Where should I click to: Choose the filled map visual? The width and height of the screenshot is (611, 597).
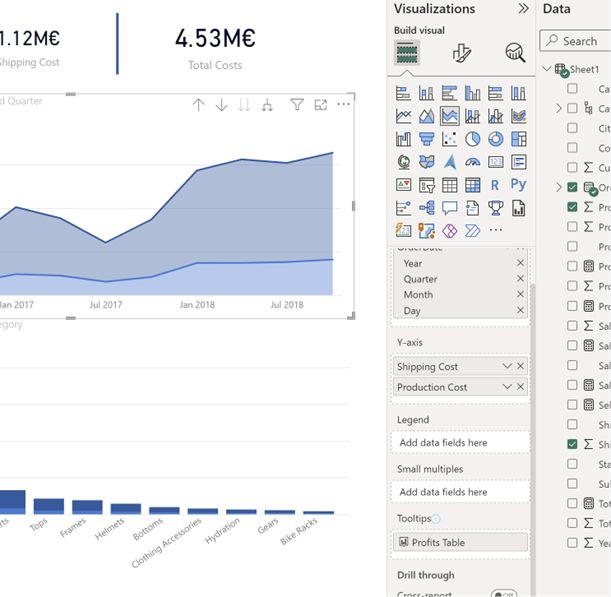tap(426, 162)
